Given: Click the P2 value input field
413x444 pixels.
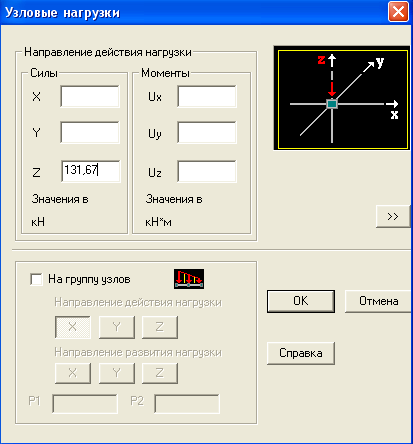Looking at the screenshot, I should pyautogui.click(x=187, y=404).
